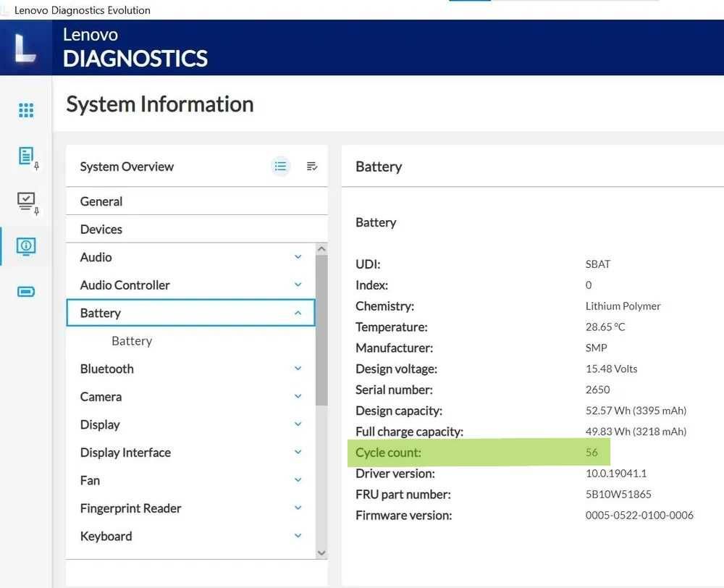The height and width of the screenshot is (588, 724).
Task: Open the General tab
Action: [x=197, y=201]
